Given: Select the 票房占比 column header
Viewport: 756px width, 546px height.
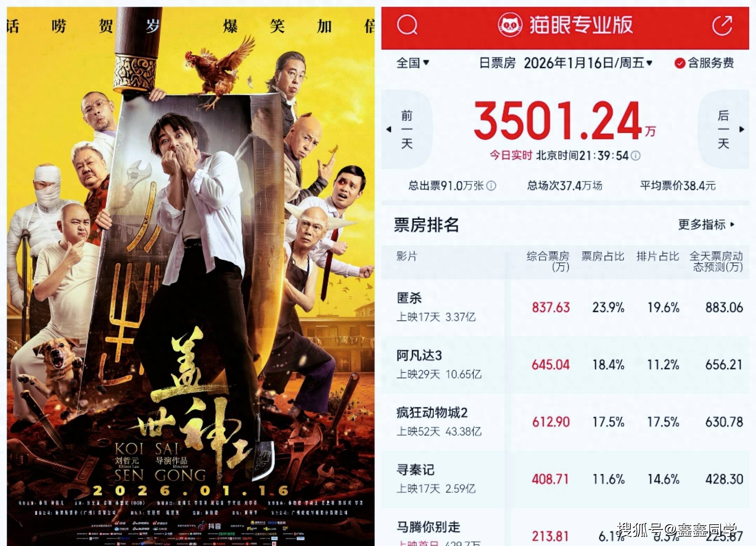Looking at the screenshot, I should pyautogui.click(x=603, y=256).
